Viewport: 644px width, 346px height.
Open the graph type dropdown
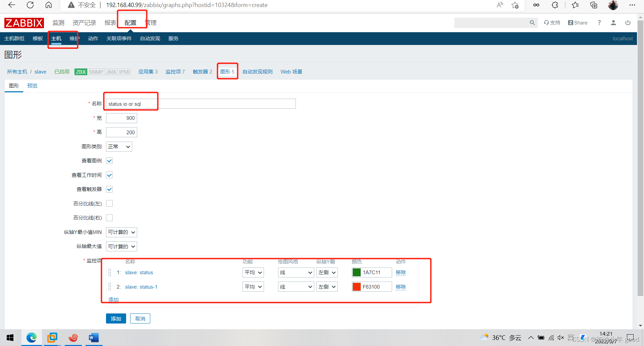click(119, 147)
